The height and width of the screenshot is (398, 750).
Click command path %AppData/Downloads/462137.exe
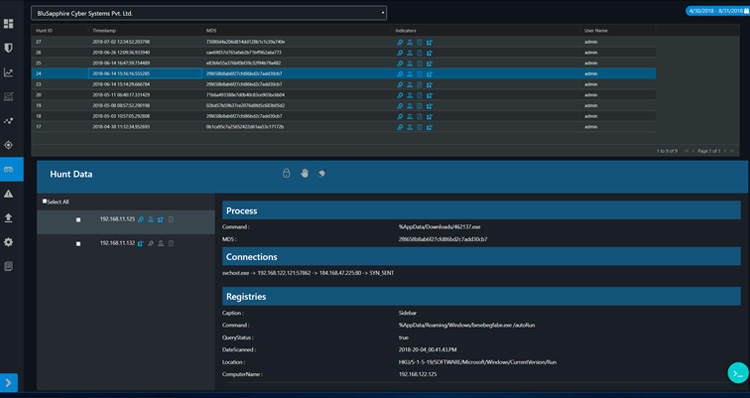coord(439,227)
